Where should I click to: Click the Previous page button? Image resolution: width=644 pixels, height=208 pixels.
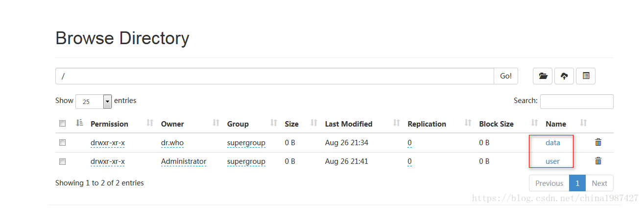click(x=549, y=183)
